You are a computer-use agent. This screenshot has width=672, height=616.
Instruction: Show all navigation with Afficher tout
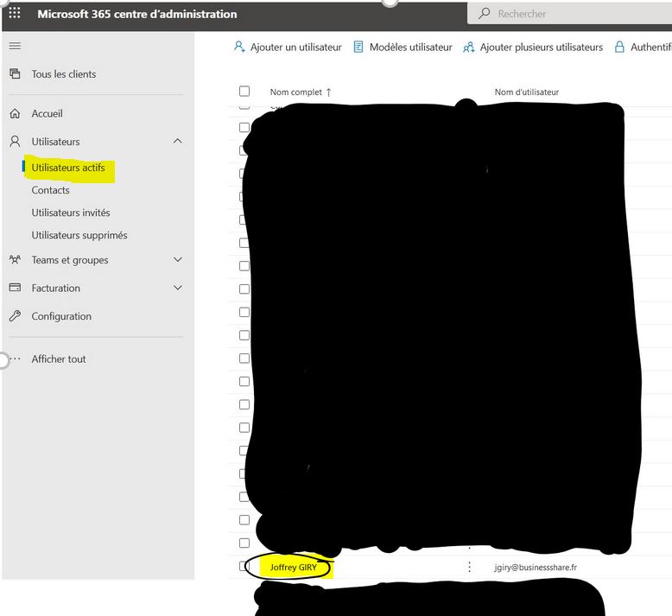(59, 359)
